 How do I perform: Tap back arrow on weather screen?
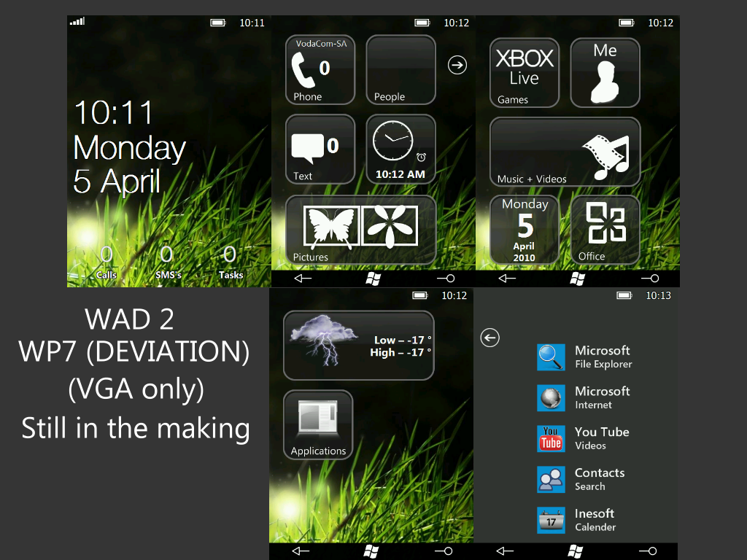point(301,551)
